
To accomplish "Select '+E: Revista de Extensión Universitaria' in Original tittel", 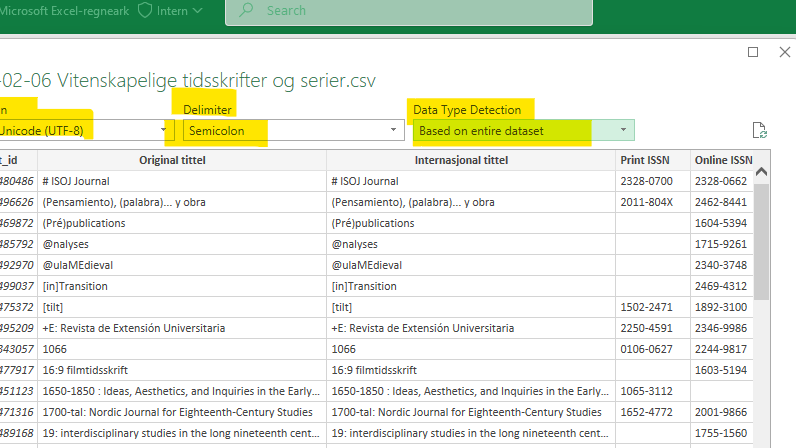I will (x=134, y=328).
